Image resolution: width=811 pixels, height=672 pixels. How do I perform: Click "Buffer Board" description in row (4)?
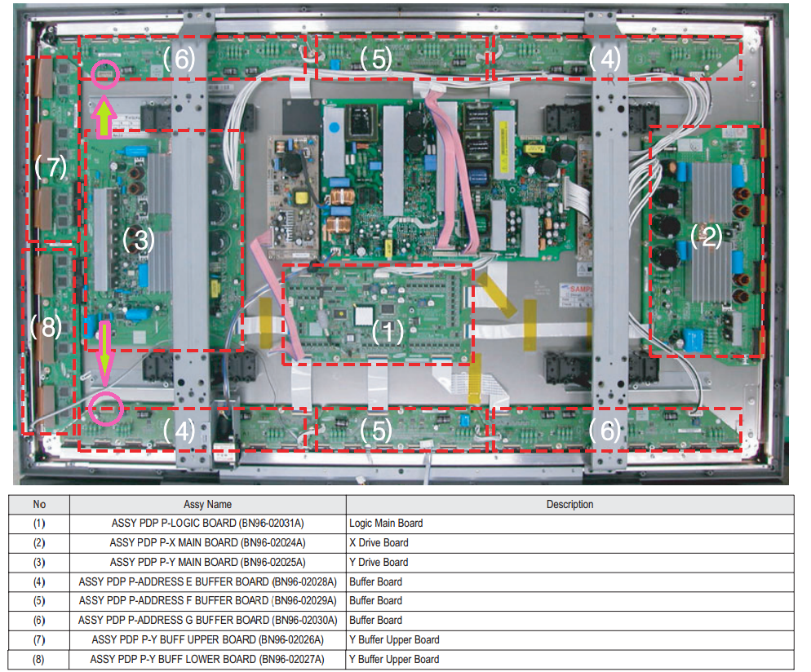tap(375, 582)
